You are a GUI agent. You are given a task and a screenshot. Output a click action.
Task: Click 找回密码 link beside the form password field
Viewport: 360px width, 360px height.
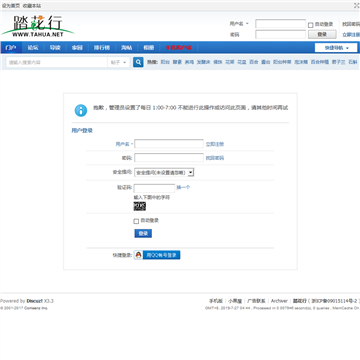click(215, 158)
